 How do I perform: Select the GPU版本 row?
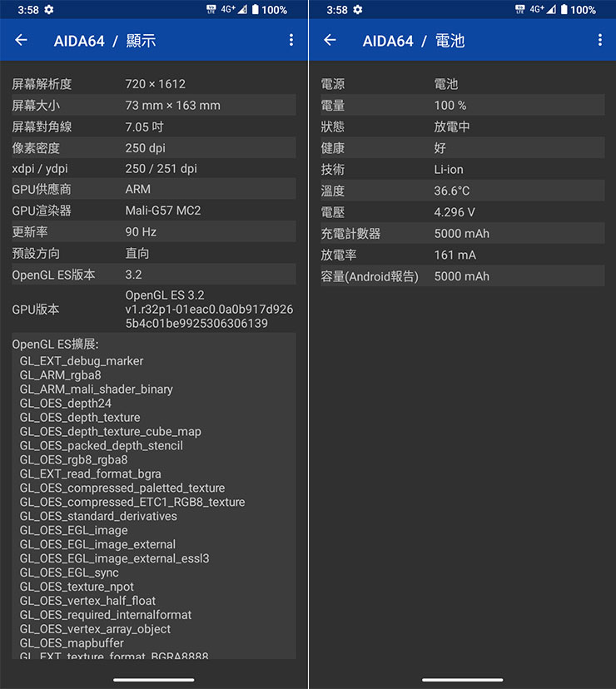153,310
